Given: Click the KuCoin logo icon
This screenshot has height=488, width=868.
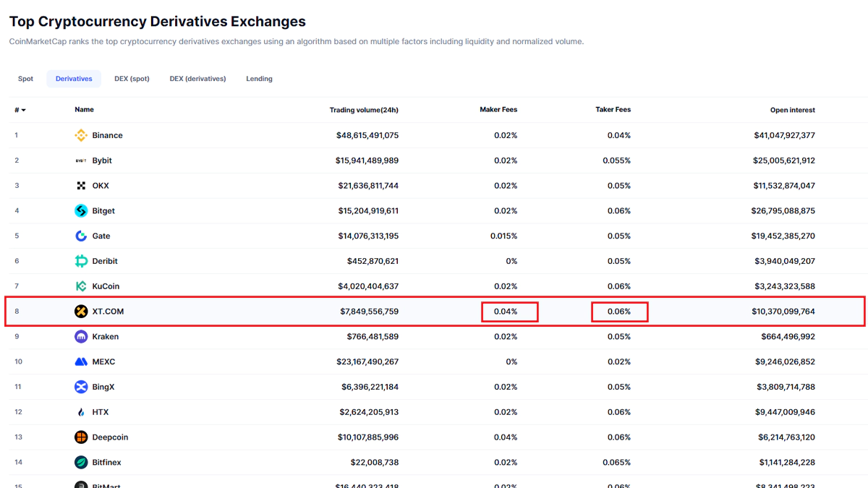Looking at the screenshot, I should [x=81, y=286].
